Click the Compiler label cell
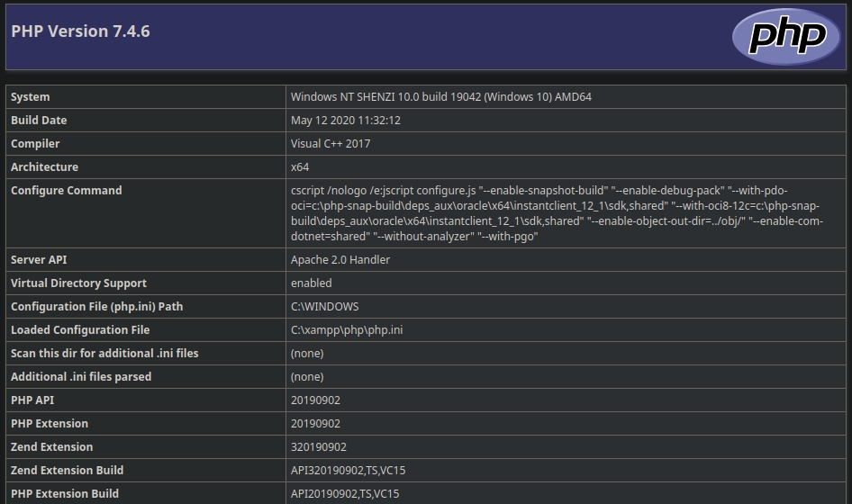The image size is (852, 504). [x=35, y=144]
